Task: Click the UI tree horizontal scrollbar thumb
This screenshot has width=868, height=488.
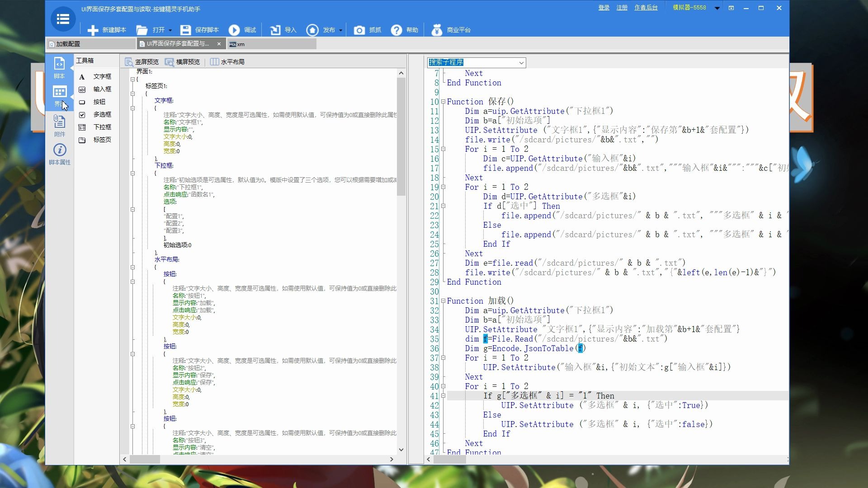Action: click(x=145, y=460)
